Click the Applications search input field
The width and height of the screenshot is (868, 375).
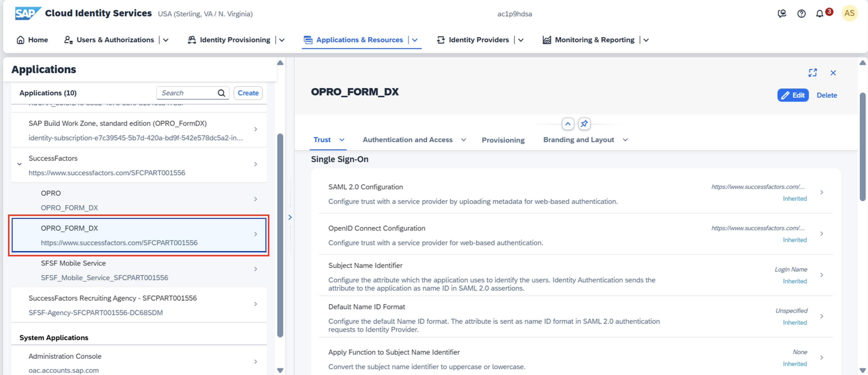187,93
